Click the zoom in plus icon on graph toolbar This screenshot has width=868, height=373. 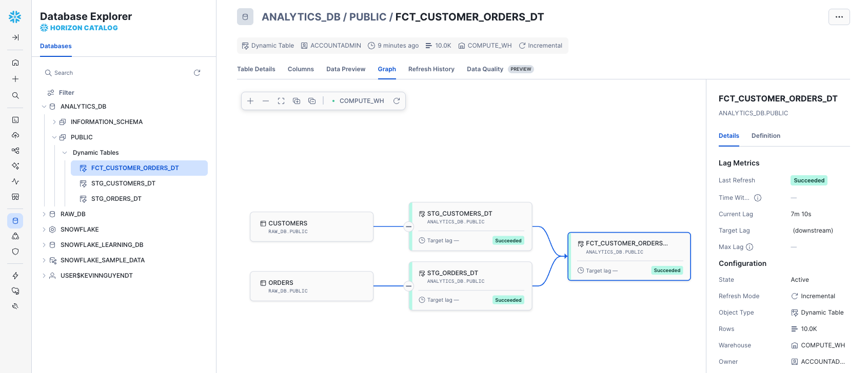pos(250,101)
